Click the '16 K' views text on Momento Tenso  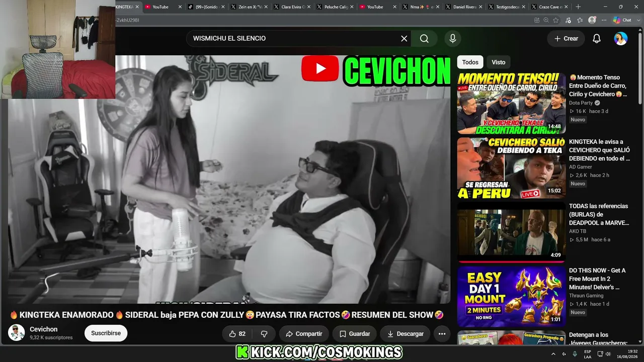tap(581, 111)
